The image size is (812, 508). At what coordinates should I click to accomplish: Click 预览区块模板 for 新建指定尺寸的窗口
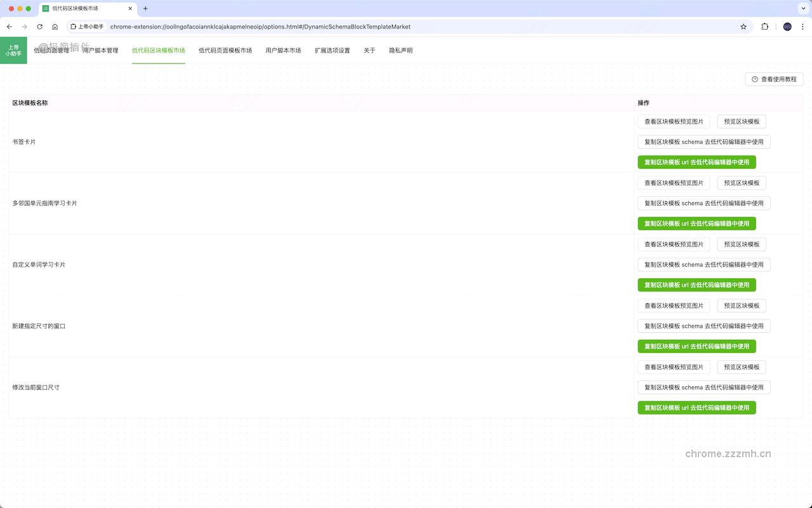pos(742,305)
